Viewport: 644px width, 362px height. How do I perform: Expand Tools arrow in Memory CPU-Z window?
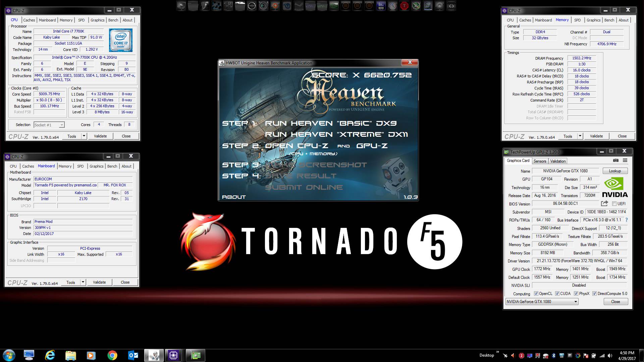(x=580, y=136)
